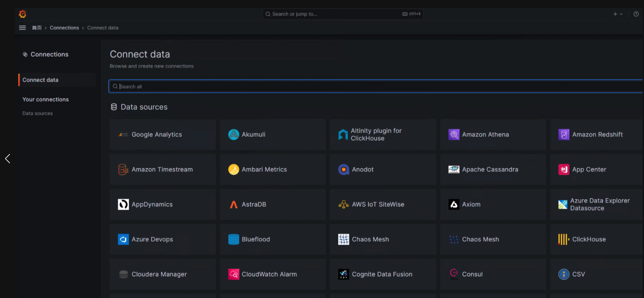The width and height of the screenshot is (644, 298).
Task: Click the Axiom icon
Action: pos(454,204)
